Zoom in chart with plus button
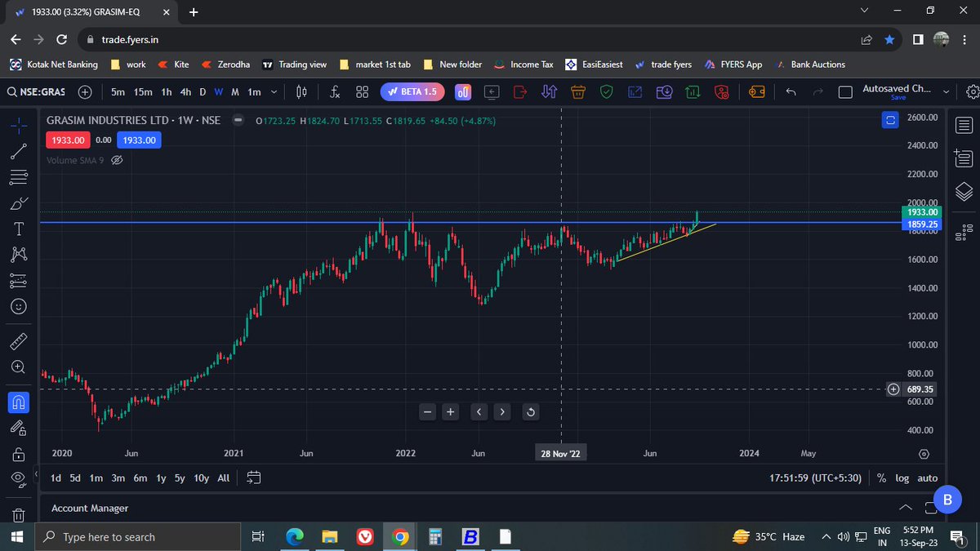 pyautogui.click(x=450, y=411)
